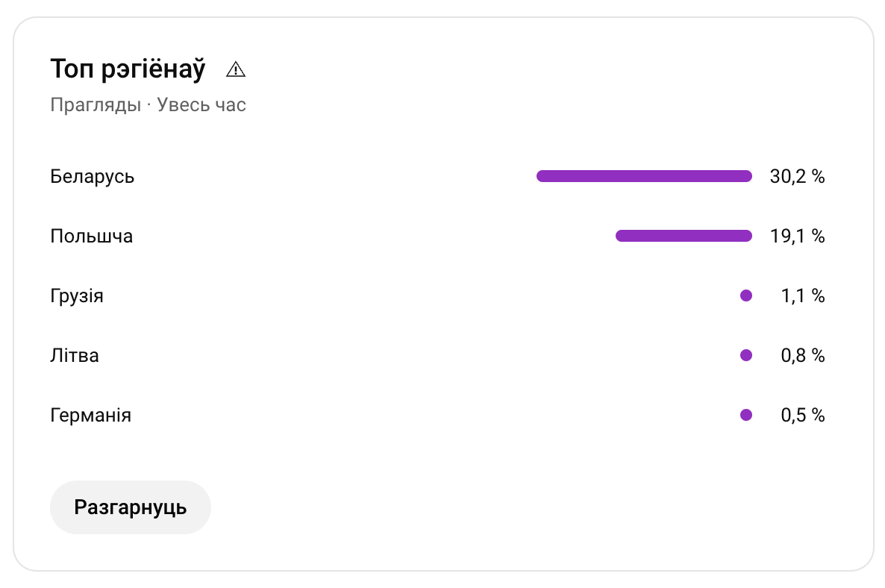Click the 19,1 % value

click(x=798, y=236)
